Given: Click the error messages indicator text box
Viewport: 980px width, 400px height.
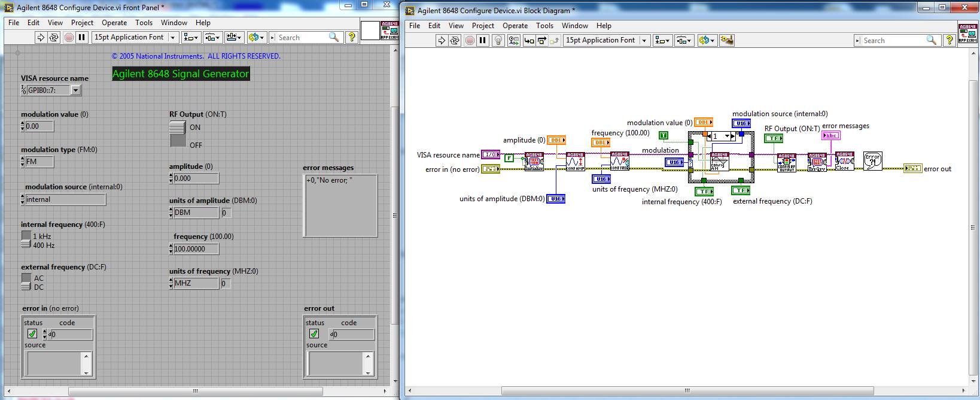Looking at the screenshot, I should tap(340, 205).
